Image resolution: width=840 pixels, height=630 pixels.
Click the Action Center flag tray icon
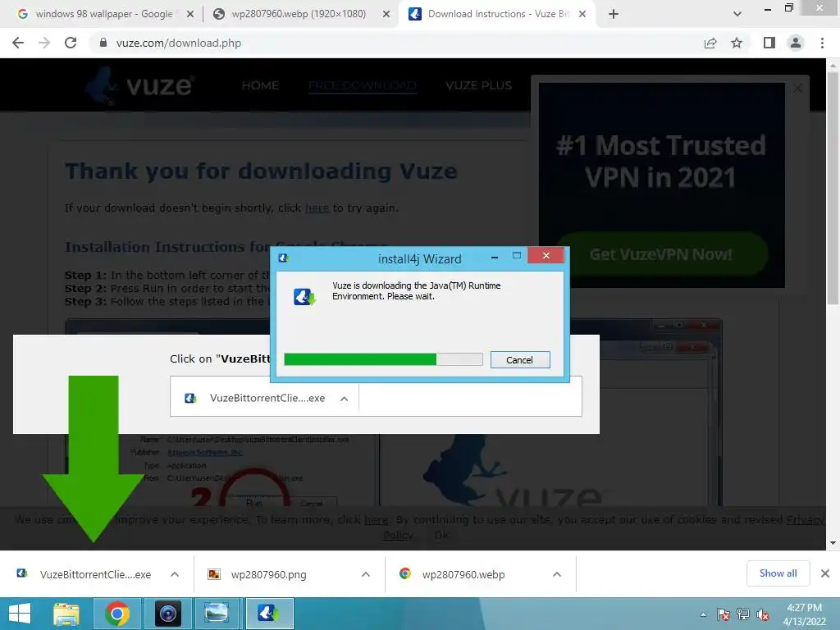[724, 614]
